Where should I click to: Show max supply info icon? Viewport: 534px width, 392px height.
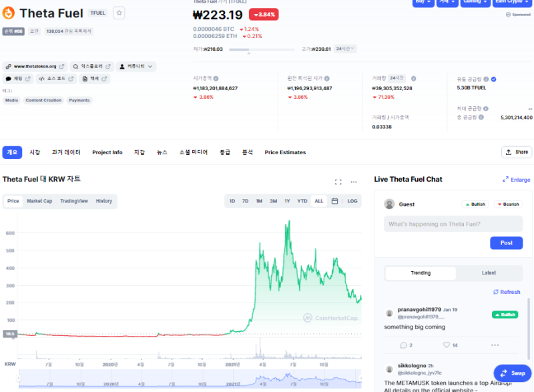pos(486,109)
